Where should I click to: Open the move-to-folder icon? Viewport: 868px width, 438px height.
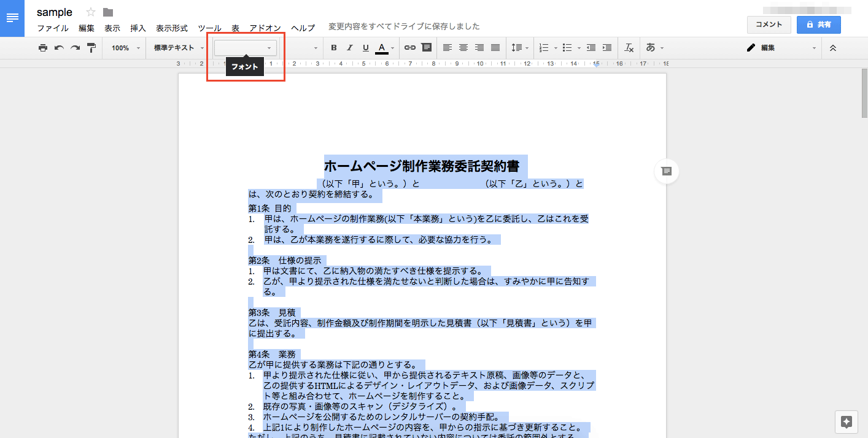point(108,12)
